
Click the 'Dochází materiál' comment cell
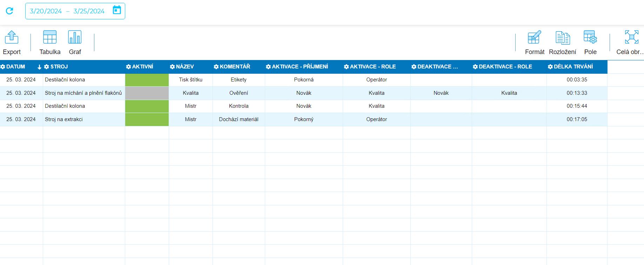point(239,119)
